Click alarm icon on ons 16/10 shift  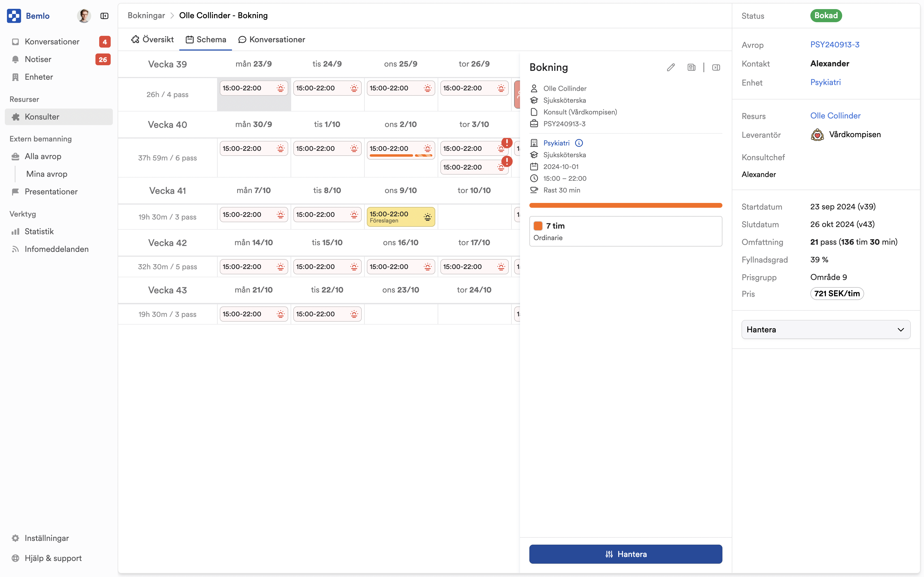tap(428, 267)
